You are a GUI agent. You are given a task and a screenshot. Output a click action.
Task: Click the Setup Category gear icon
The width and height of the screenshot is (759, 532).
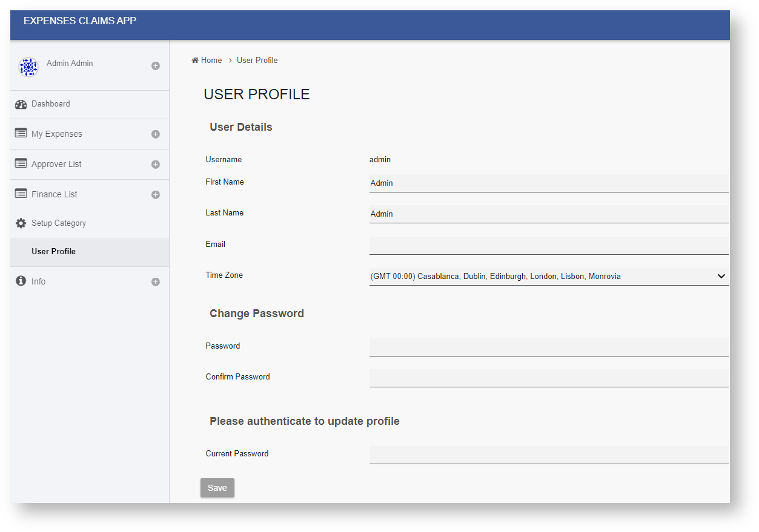pyautogui.click(x=21, y=223)
